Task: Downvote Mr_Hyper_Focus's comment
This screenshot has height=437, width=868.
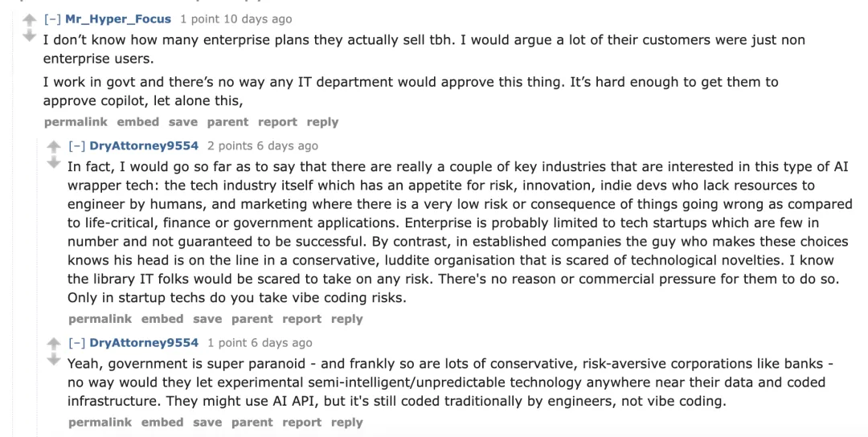Action: click(30, 35)
